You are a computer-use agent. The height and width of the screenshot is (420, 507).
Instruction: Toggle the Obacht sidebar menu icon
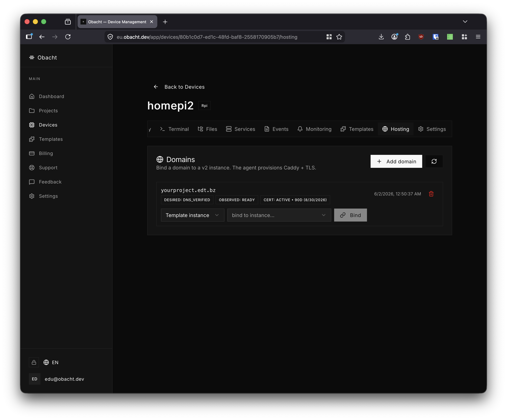pos(32,58)
